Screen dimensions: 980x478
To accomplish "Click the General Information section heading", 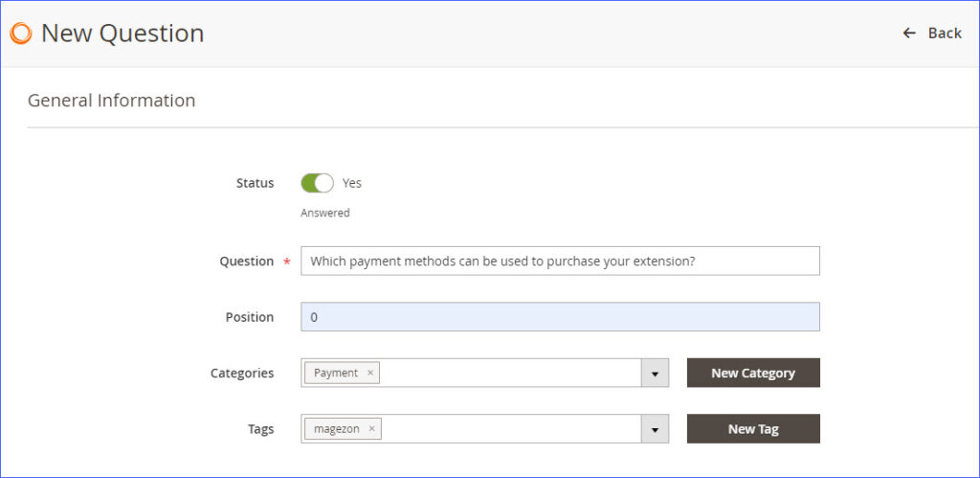I will pos(111,101).
